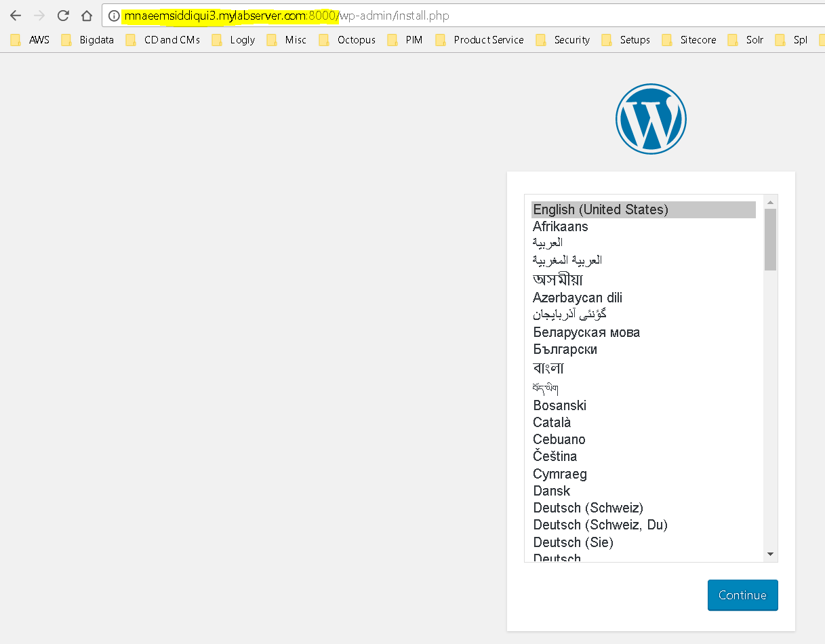Open the Octopus bookmarks folder
Image resolution: width=825 pixels, height=644 pixels.
pos(347,40)
